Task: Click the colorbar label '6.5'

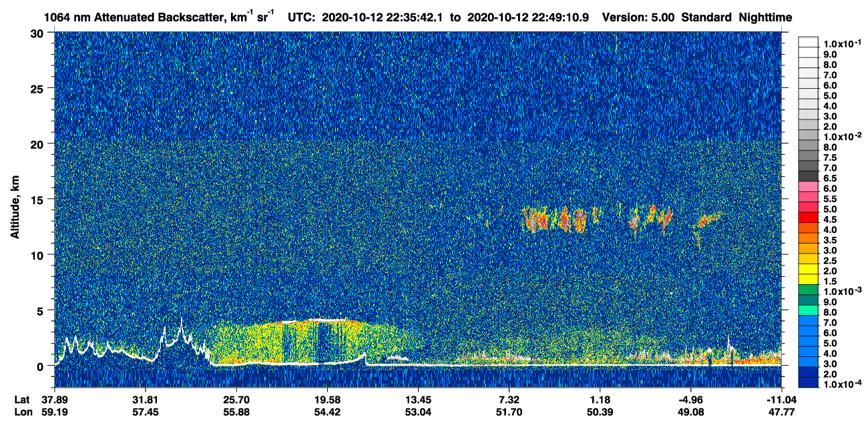Action: (831, 178)
